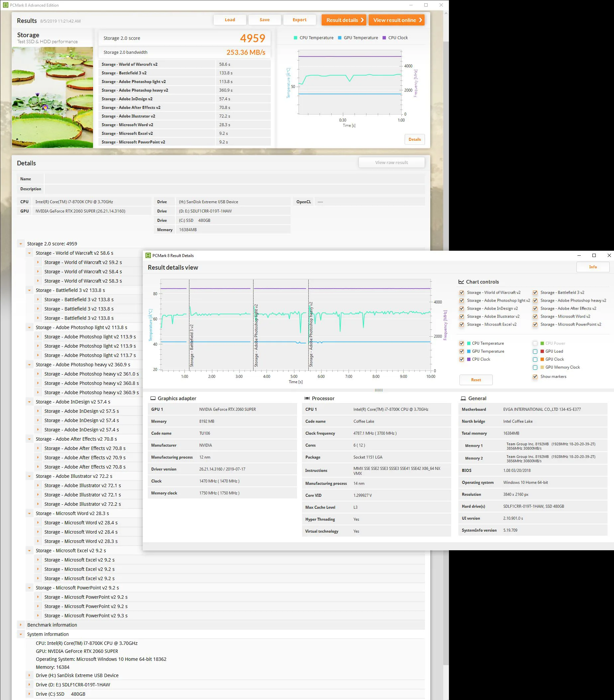Click the Adobe Photoshop heavy v2 chart marker
The height and width of the screenshot is (700, 614).
(x=308, y=325)
